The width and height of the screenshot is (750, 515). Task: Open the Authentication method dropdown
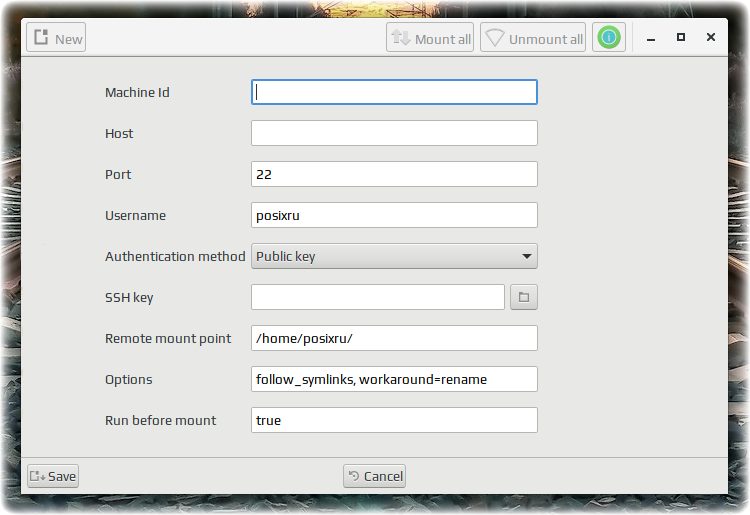394,256
